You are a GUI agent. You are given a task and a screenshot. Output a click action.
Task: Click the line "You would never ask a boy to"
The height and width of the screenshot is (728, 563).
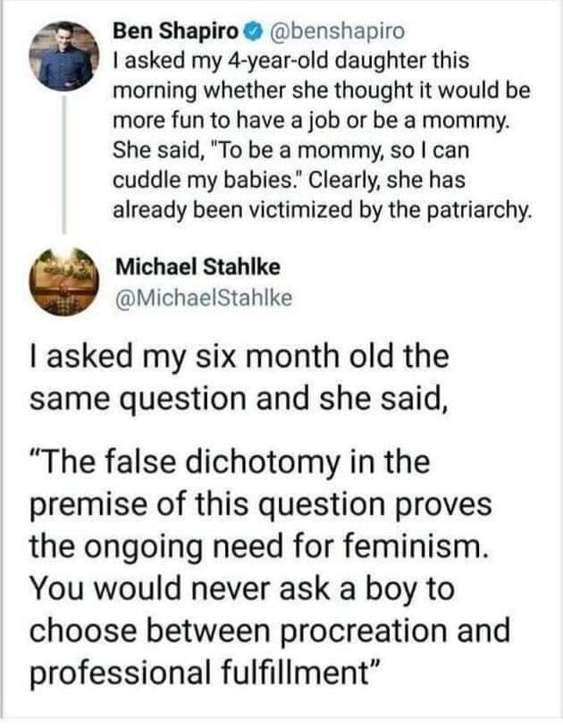[x=243, y=588]
